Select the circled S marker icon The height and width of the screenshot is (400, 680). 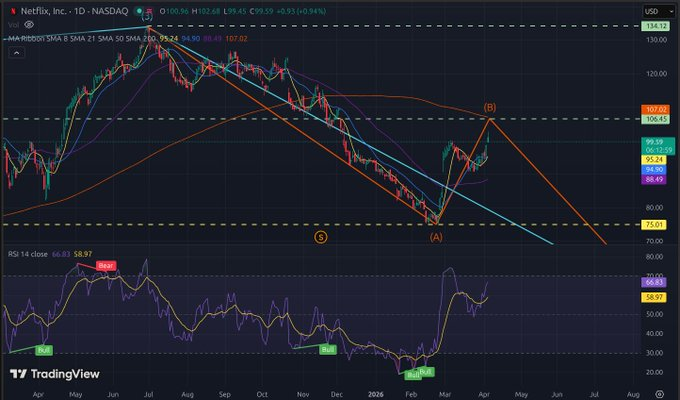click(x=320, y=237)
